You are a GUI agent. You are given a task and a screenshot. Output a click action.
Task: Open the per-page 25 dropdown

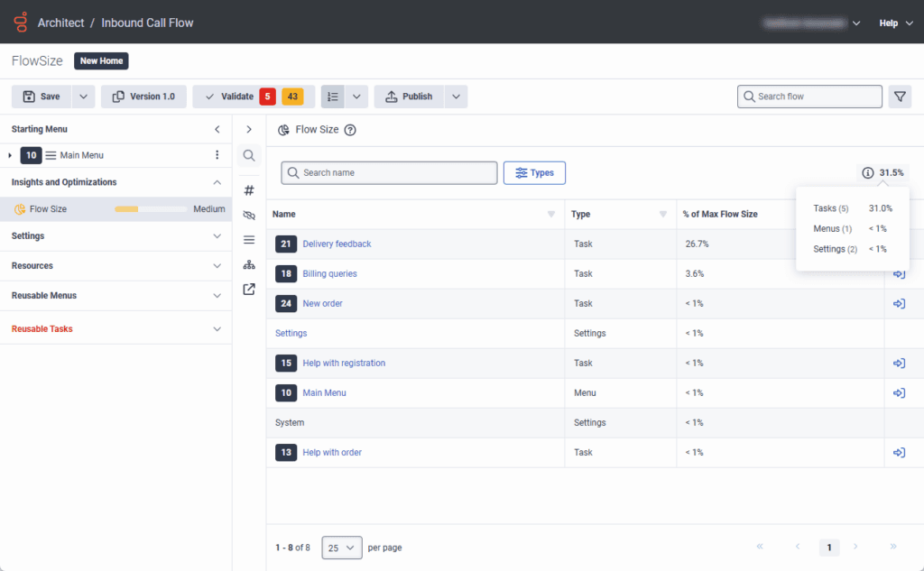(341, 547)
